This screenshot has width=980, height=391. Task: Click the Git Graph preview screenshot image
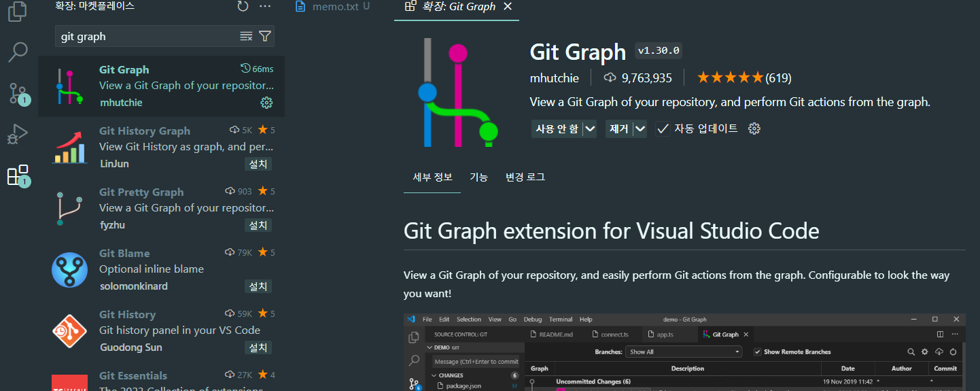coord(684,352)
